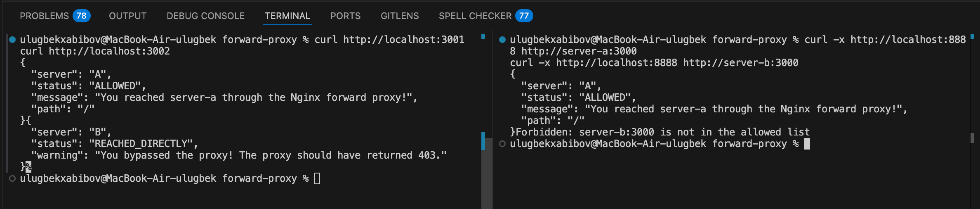Follow the http://localhost:3002 link

pyautogui.click(x=109, y=51)
